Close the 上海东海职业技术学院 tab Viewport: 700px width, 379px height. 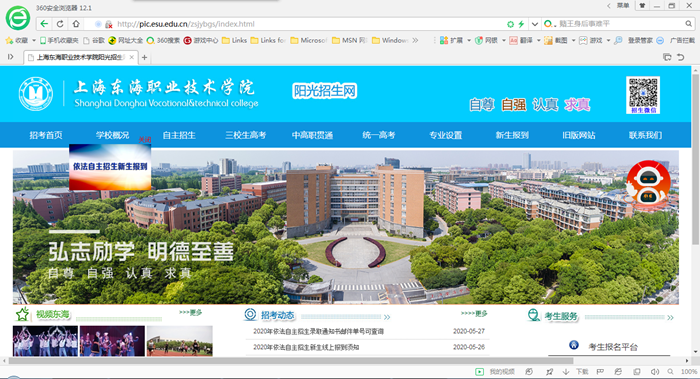coord(131,57)
